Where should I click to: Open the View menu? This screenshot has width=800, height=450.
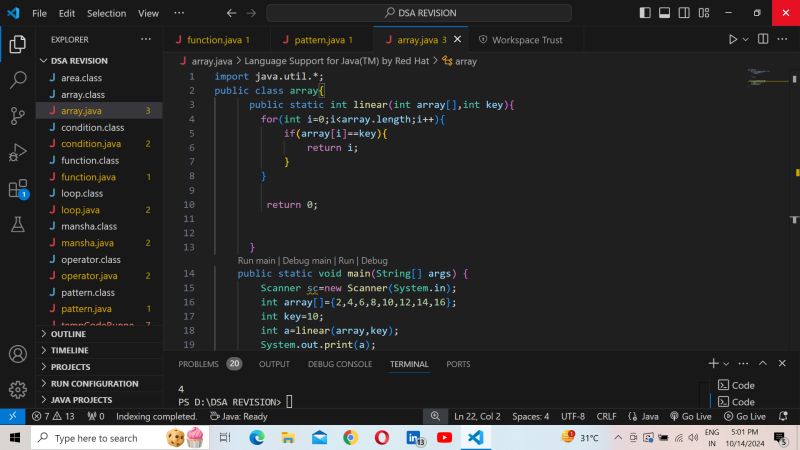click(x=148, y=13)
